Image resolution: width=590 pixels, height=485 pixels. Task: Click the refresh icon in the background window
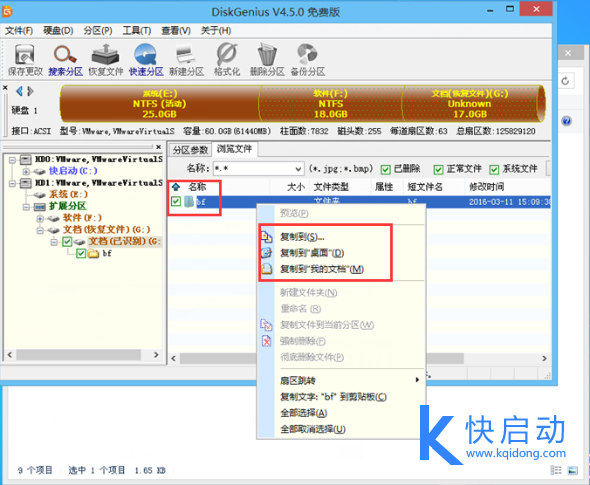tap(565, 81)
